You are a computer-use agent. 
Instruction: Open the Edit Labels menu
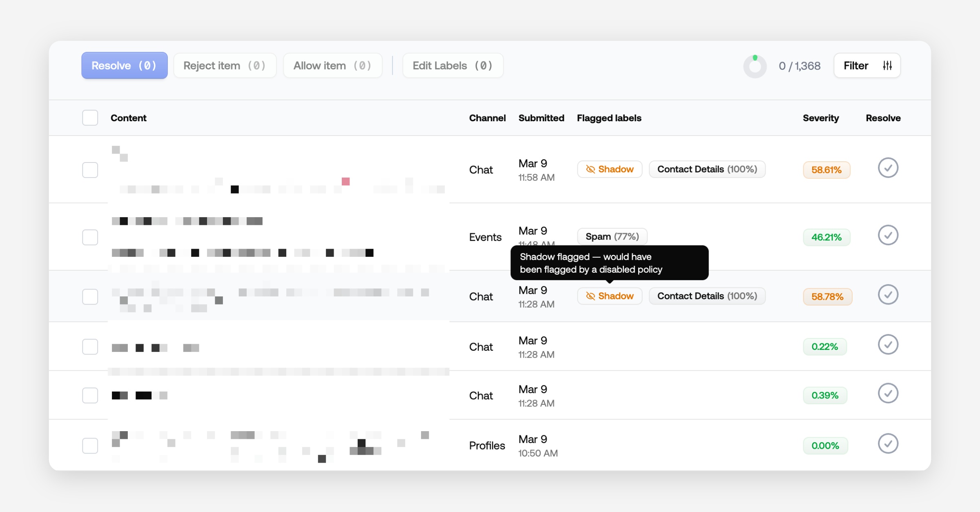point(452,65)
